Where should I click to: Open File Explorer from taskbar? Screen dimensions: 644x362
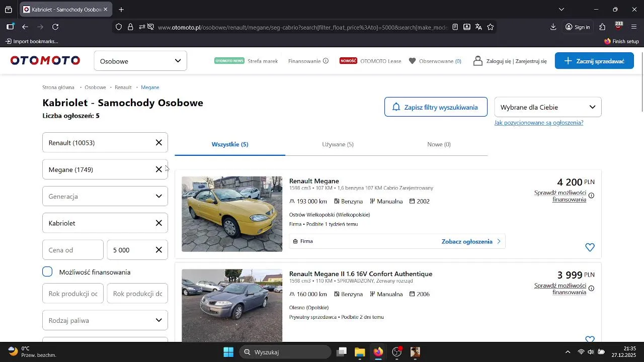click(x=359, y=352)
